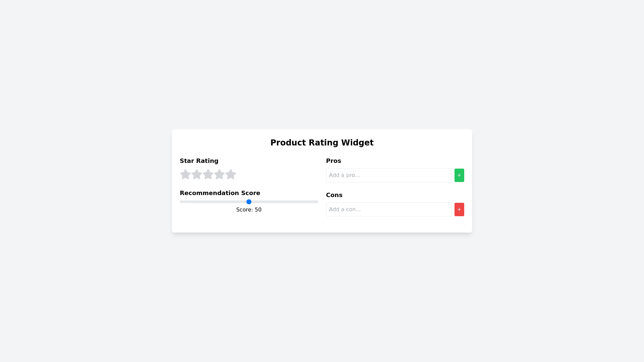Click the blue Recommendation Score slider handle
The image size is (644, 362).
(249, 202)
